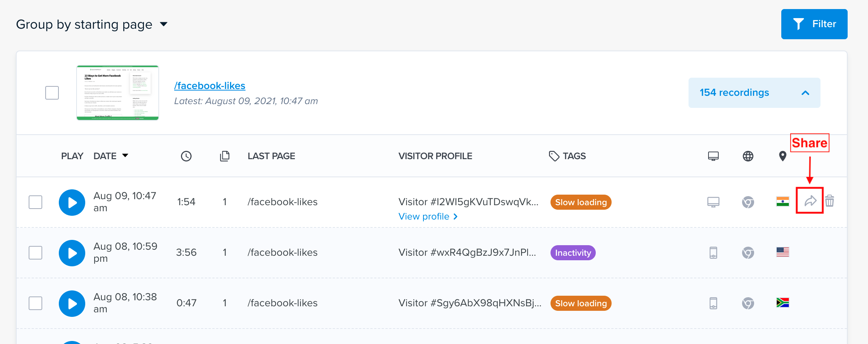This screenshot has height=344, width=868.
Task: Click Chrome icon in Aug 08, 10:59 pm row
Action: (748, 253)
